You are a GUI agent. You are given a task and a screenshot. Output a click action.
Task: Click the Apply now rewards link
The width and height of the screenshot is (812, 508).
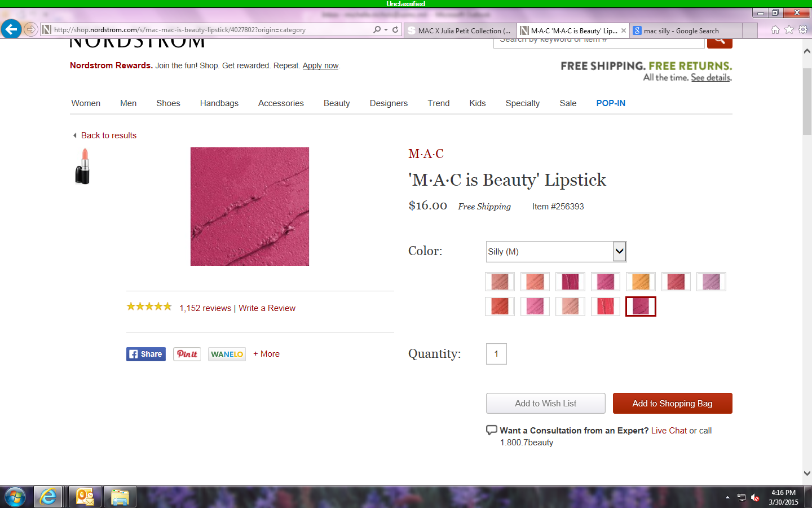[320, 65]
